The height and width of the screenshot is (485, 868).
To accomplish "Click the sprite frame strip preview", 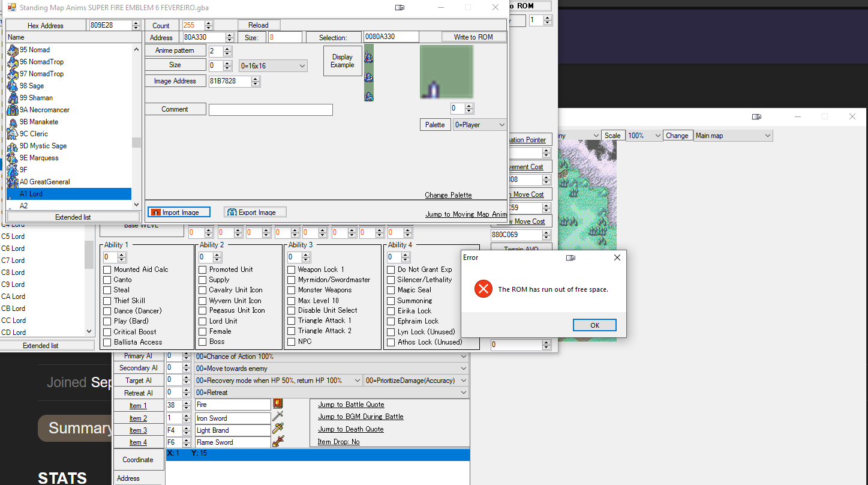I will (x=369, y=73).
